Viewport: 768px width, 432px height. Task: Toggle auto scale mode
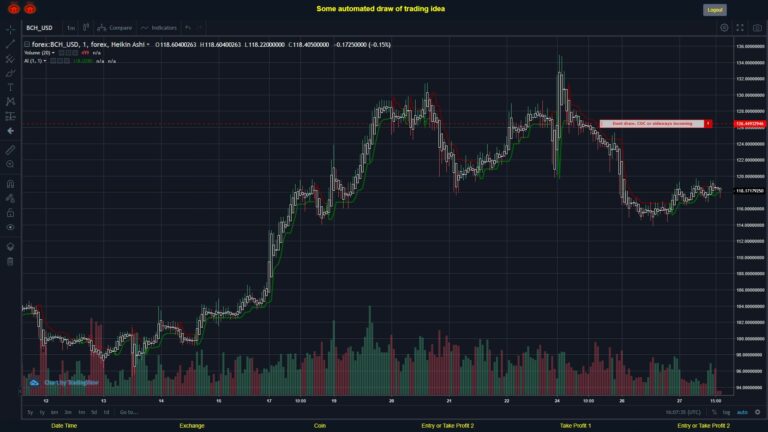coord(743,412)
